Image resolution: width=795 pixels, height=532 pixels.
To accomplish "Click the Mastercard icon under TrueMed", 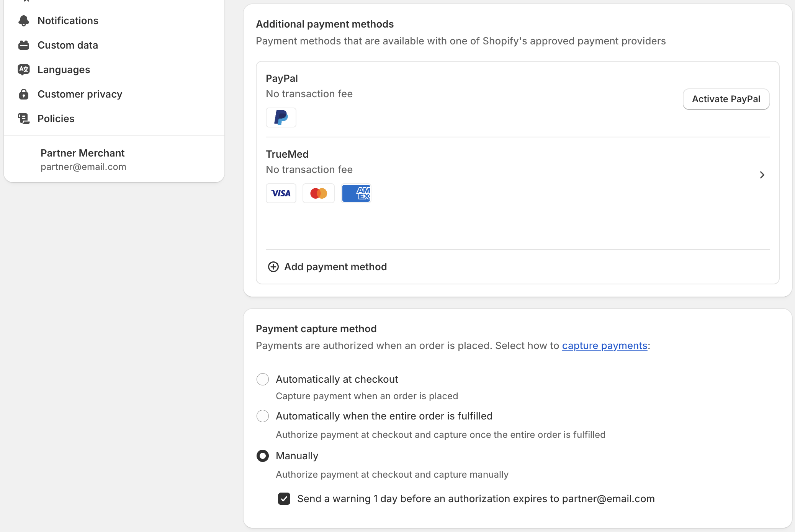I will click(318, 193).
